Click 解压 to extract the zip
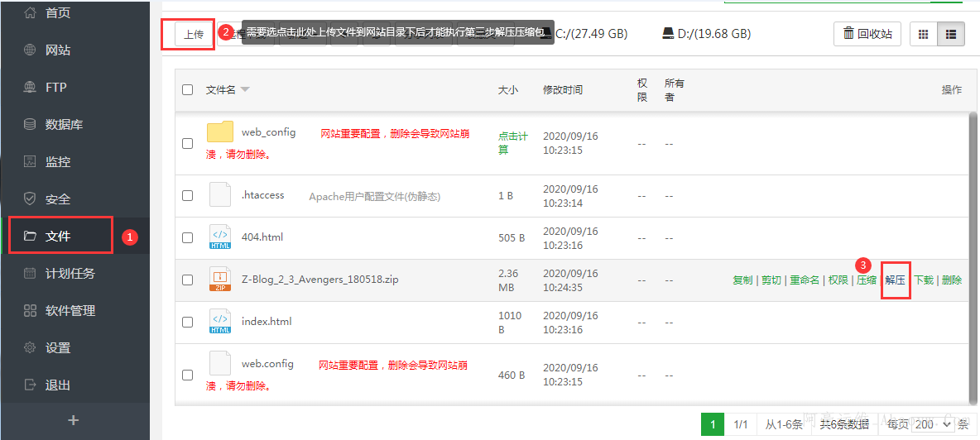980x440 pixels. pos(896,280)
